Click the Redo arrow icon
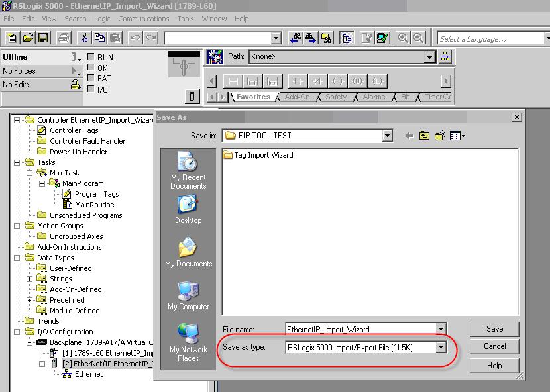The width and height of the screenshot is (550, 392). coord(151,38)
